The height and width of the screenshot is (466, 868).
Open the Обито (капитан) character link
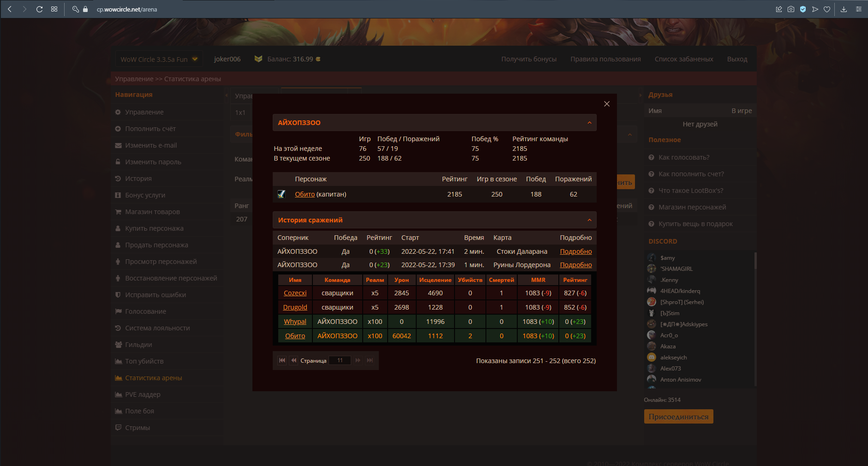(x=305, y=194)
